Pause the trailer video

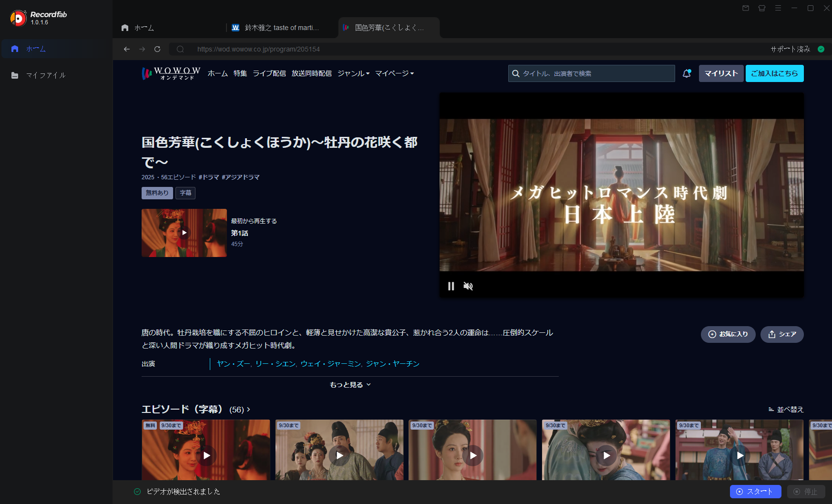[451, 286]
